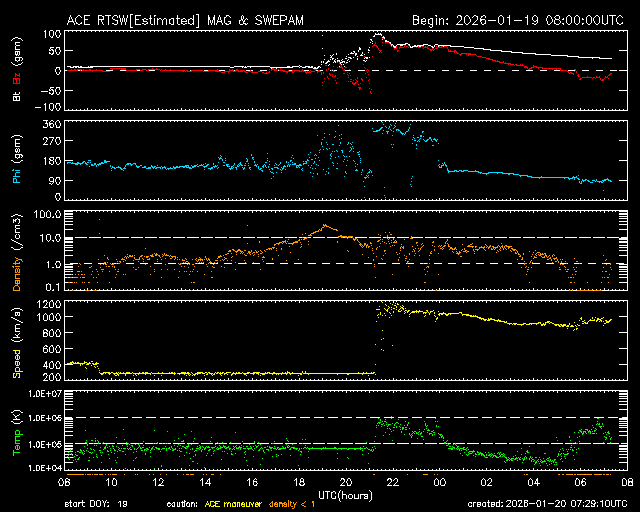Click the Begin date timestamp in header

518,20
